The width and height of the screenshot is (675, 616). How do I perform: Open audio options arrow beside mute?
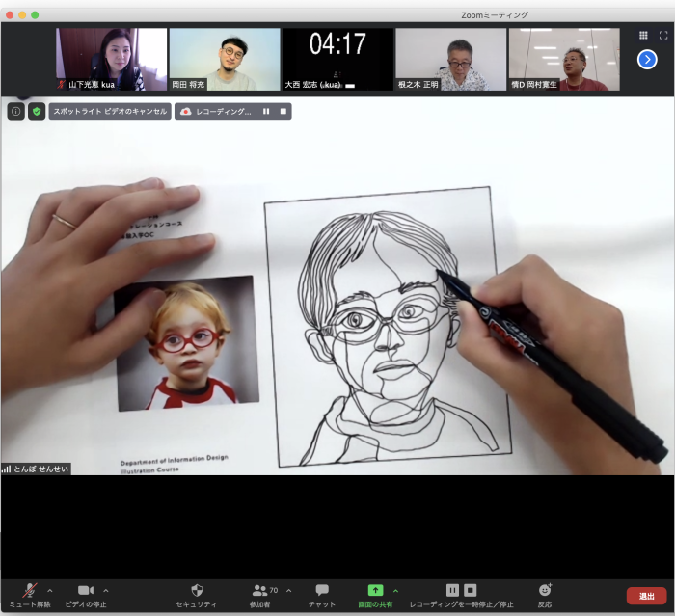point(50,591)
